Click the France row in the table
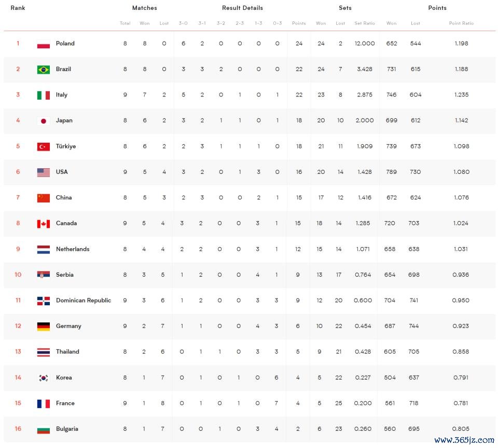 coord(250,403)
